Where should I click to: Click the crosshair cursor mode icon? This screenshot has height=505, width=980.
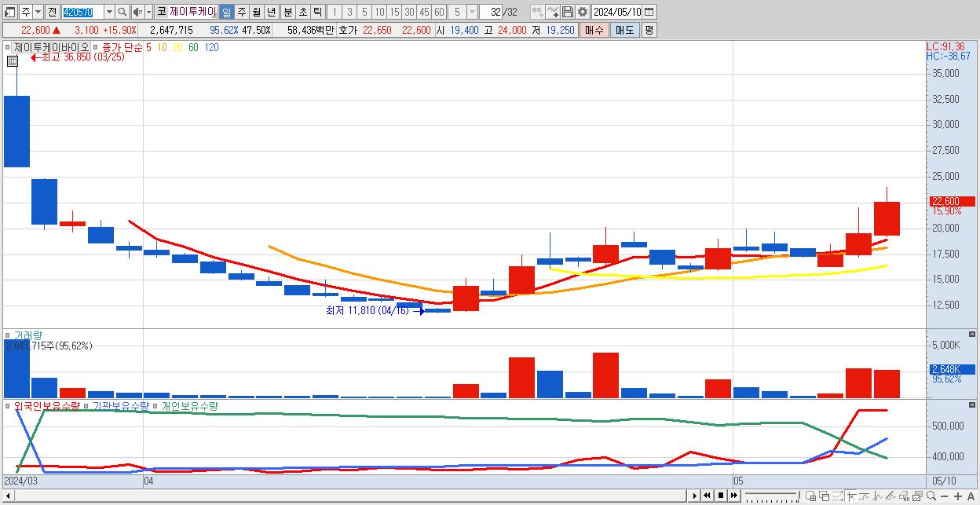[851, 496]
